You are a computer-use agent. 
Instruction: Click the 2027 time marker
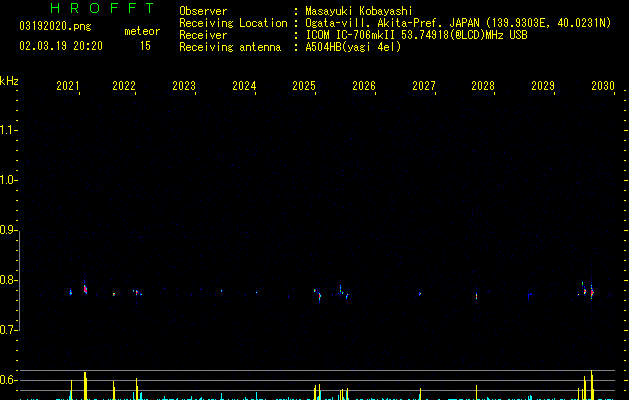point(424,86)
